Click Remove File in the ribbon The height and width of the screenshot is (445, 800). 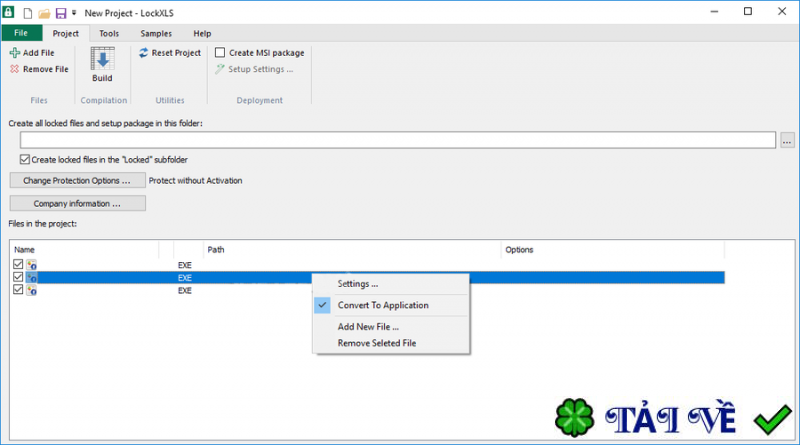click(x=39, y=69)
